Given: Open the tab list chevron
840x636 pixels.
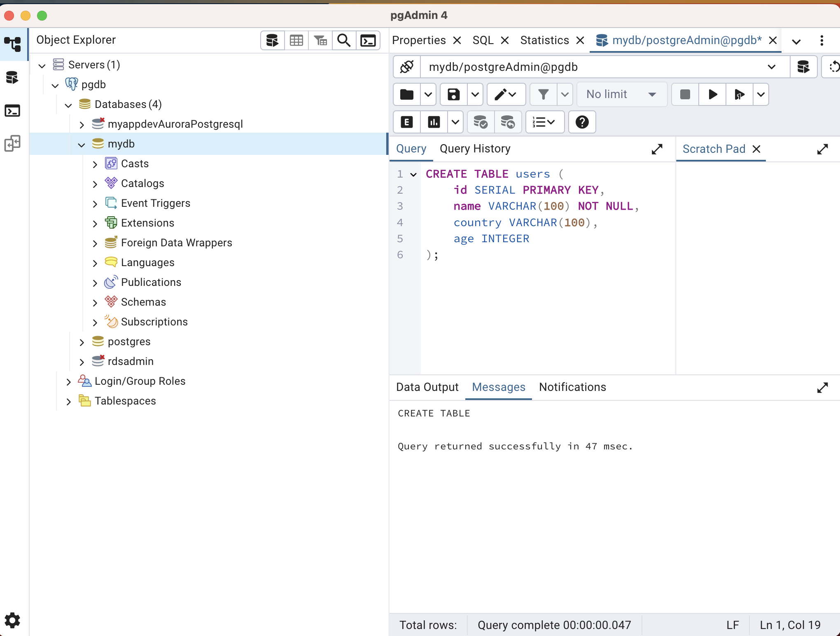Looking at the screenshot, I should [x=796, y=41].
